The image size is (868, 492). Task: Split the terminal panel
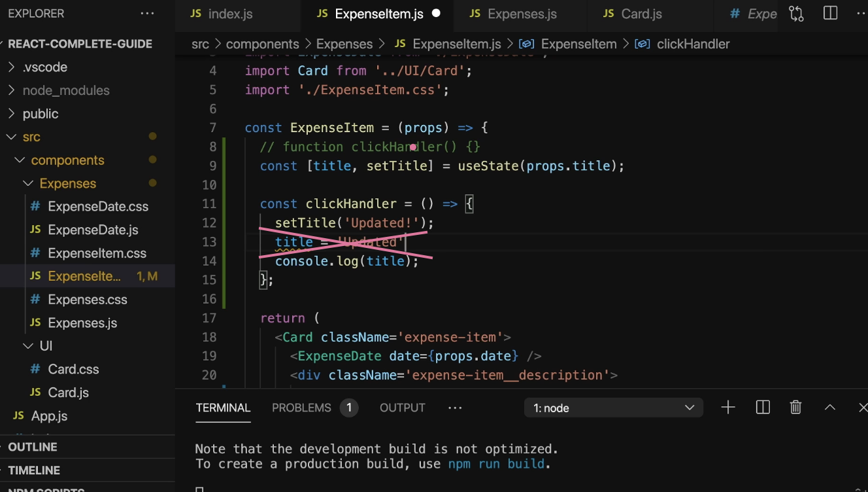click(763, 408)
